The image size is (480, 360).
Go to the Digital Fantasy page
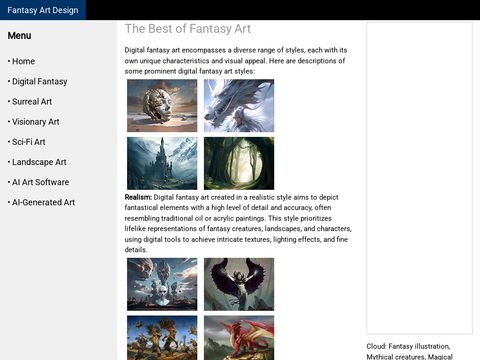[x=40, y=82]
